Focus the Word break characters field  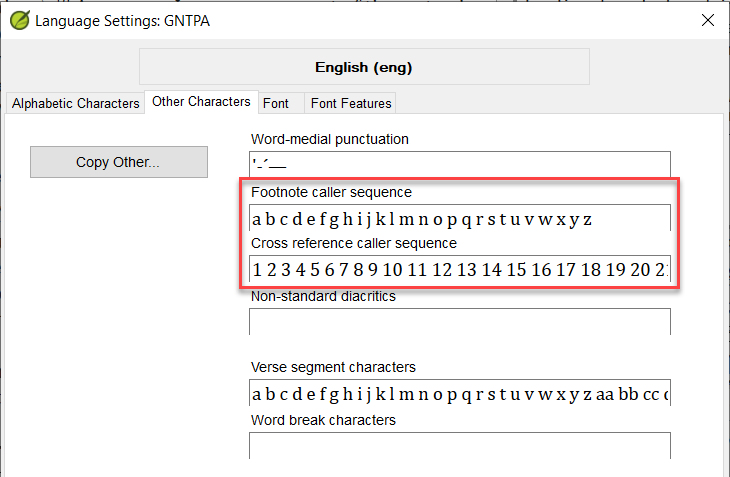pos(460,446)
